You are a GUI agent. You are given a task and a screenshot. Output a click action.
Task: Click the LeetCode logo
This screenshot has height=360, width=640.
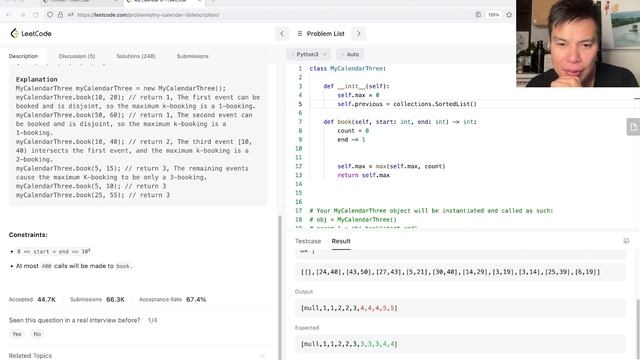[x=31, y=33]
